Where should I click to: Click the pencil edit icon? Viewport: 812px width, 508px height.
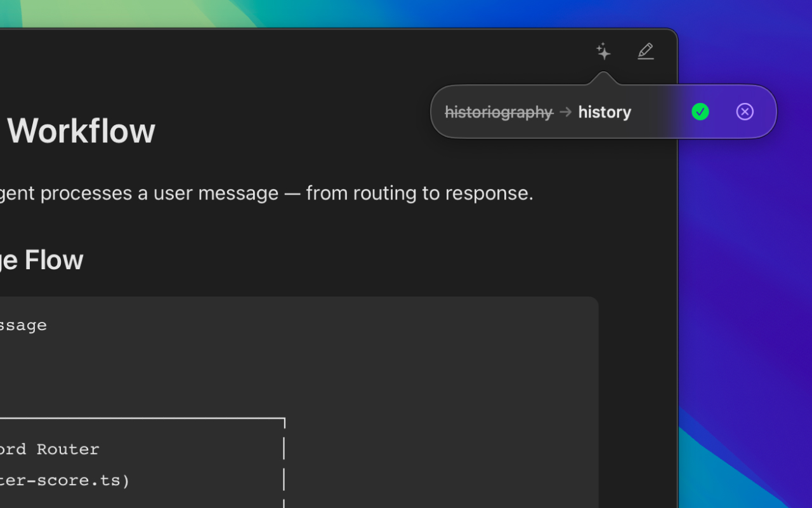pyautogui.click(x=645, y=51)
